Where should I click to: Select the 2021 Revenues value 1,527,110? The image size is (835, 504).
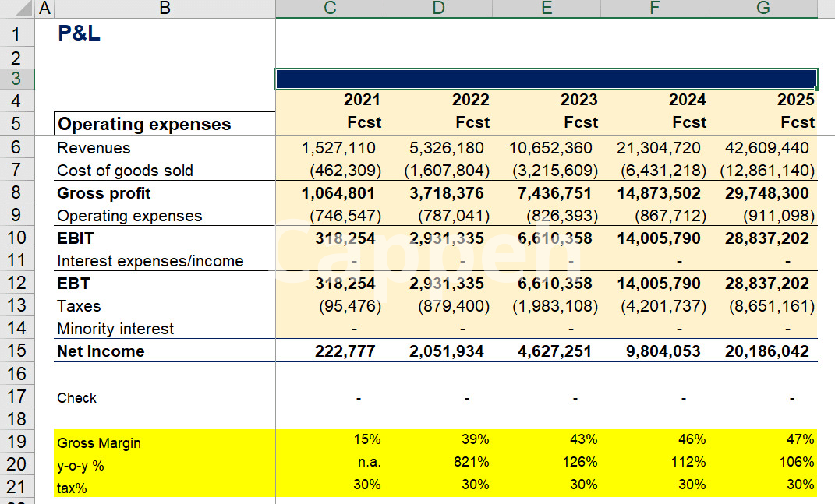pos(338,148)
